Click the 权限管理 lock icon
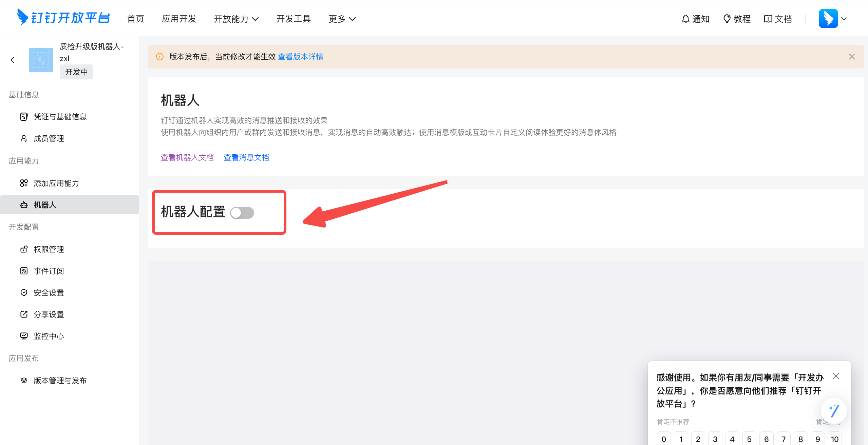This screenshot has height=445, width=868. (x=24, y=249)
